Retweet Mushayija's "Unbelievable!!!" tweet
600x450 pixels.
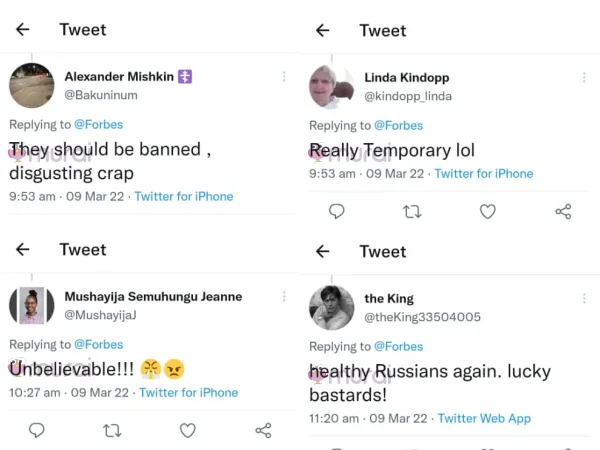[112, 430]
